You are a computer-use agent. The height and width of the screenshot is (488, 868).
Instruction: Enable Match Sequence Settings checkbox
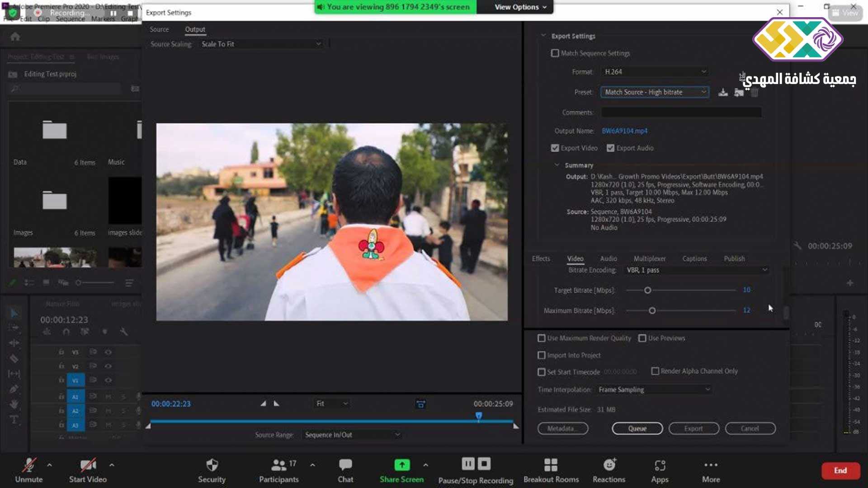click(555, 53)
